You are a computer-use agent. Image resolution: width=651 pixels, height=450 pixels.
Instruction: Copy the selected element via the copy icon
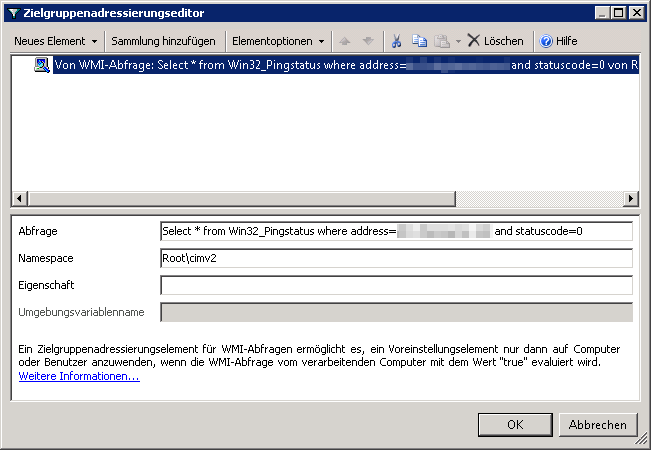420,41
